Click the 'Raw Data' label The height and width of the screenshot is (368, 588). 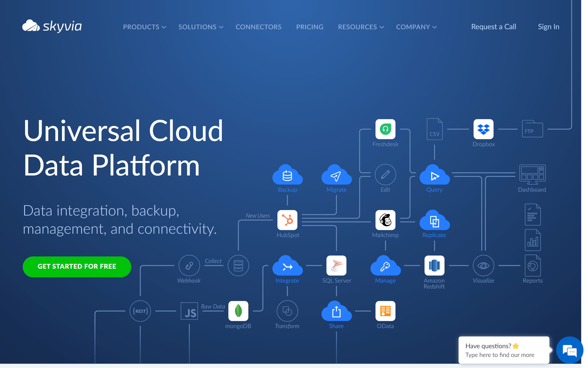pos(213,306)
